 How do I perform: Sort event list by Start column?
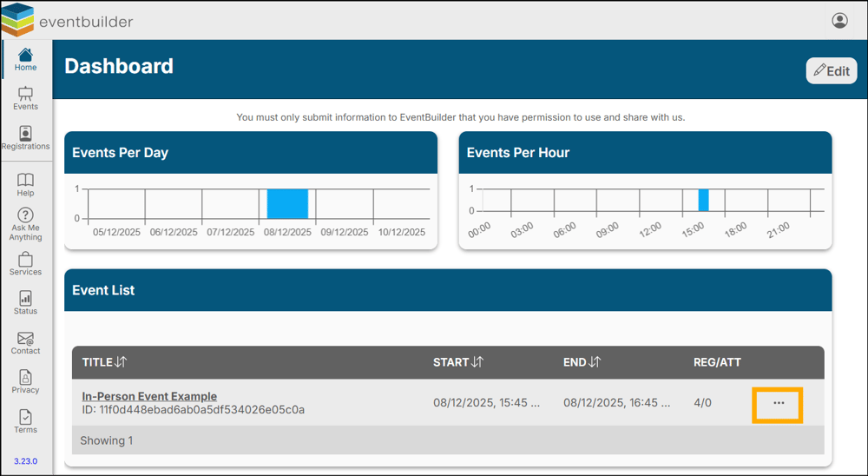tap(477, 362)
